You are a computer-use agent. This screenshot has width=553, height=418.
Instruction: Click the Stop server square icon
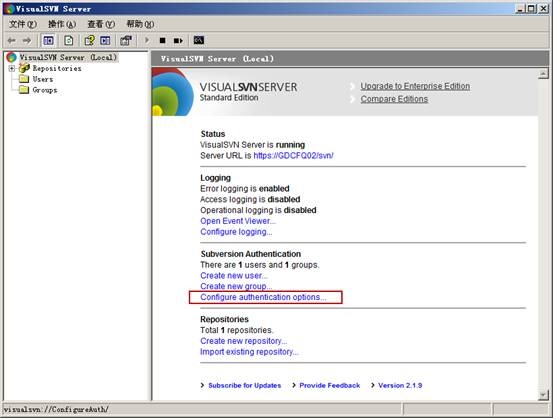pyautogui.click(x=163, y=41)
